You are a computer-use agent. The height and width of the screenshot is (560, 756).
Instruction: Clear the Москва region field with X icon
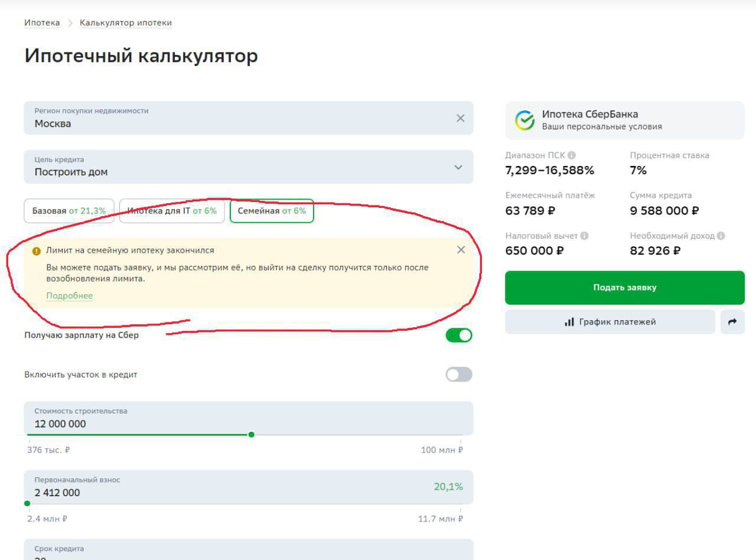pos(461,118)
